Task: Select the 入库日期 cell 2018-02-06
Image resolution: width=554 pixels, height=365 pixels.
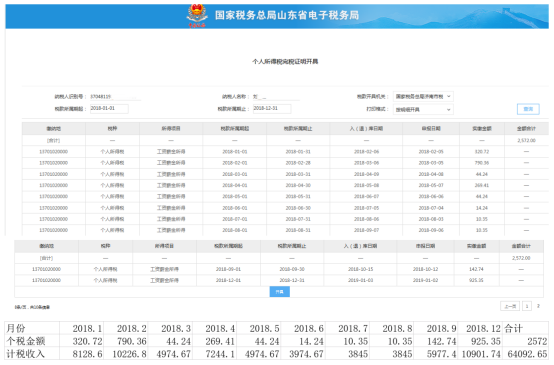Action: 366,152
